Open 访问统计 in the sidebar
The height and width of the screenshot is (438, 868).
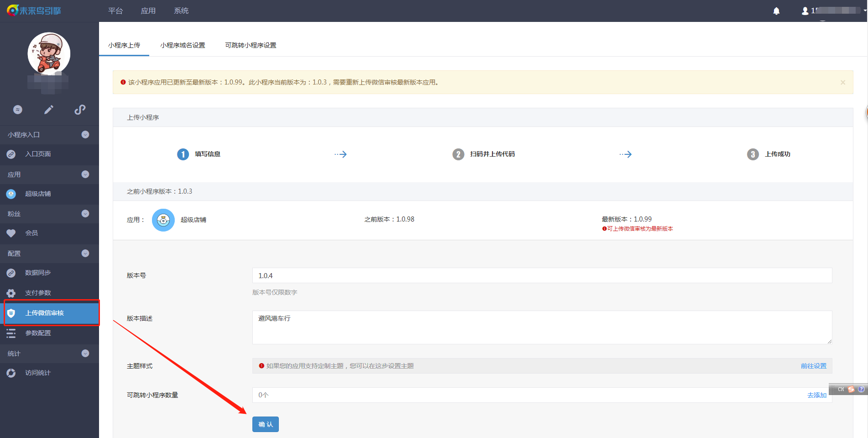pyautogui.click(x=38, y=373)
